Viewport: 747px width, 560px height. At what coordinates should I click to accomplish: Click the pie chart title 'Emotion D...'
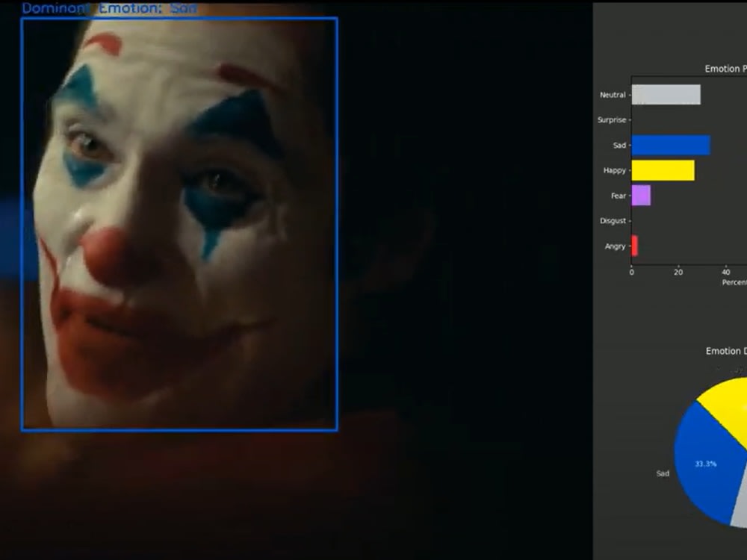coord(726,351)
